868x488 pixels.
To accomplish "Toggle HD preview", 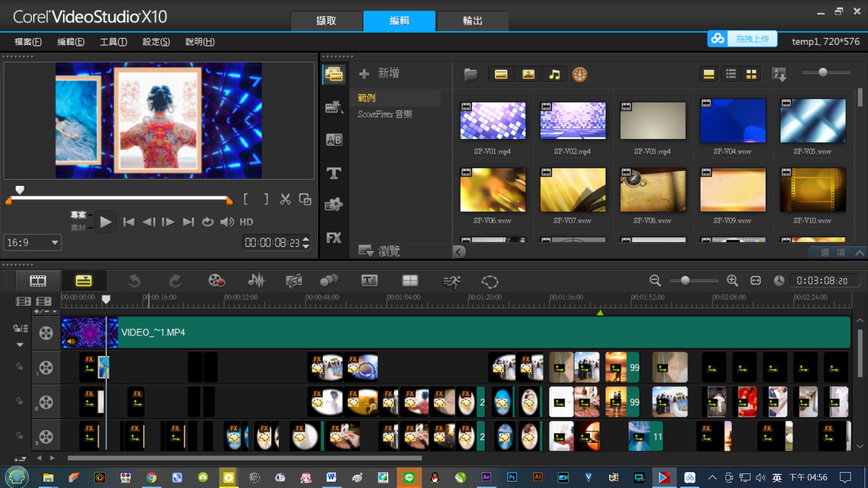I will point(246,222).
